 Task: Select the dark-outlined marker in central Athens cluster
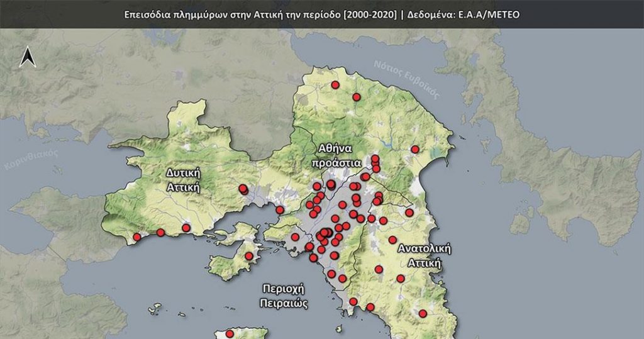(328, 233)
